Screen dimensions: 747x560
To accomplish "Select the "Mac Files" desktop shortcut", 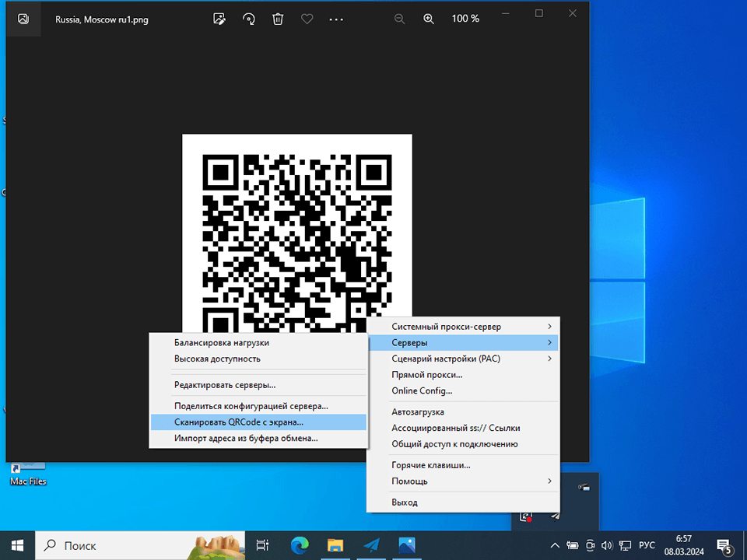I will pos(28,474).
